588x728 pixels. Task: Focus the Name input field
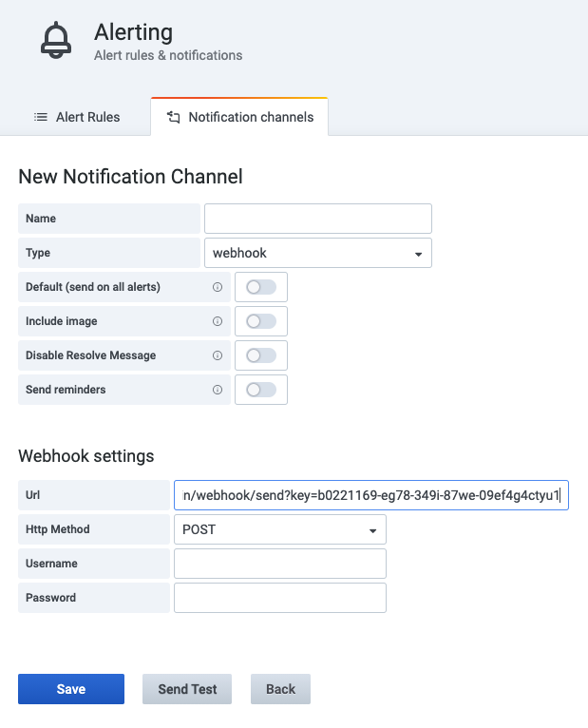pos(317,219)
